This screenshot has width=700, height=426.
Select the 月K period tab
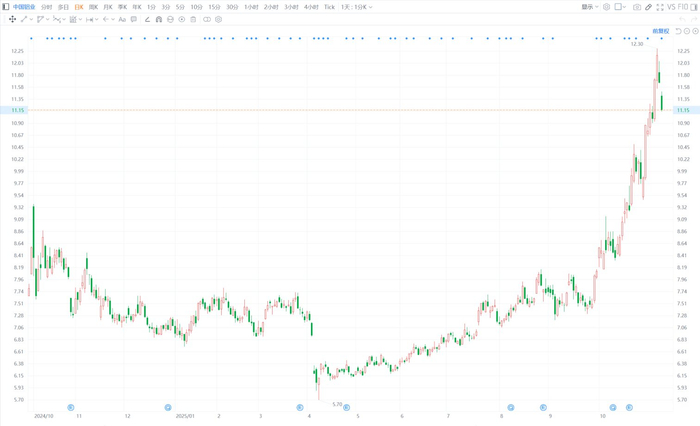pos(108,7)
